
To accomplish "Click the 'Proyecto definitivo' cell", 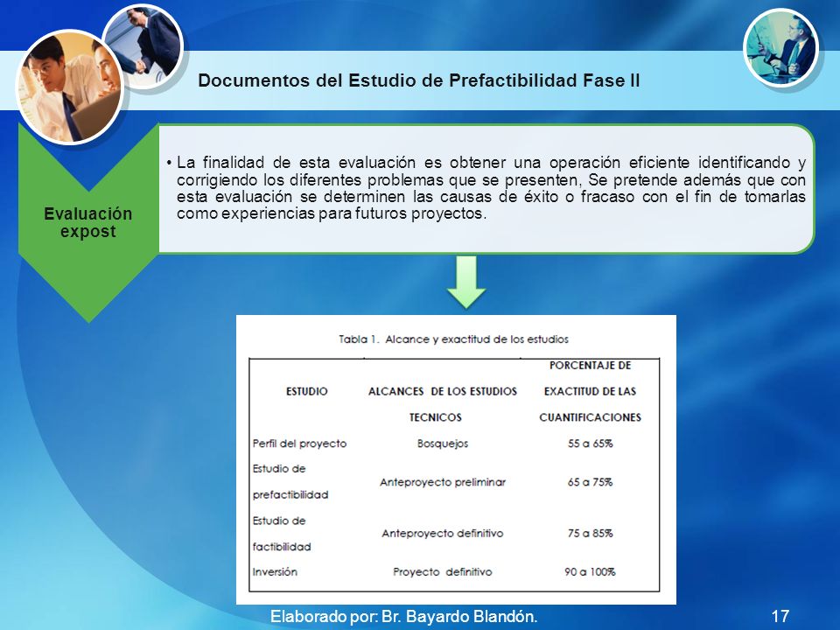I will pyautogui.click(x=443, y=572).
